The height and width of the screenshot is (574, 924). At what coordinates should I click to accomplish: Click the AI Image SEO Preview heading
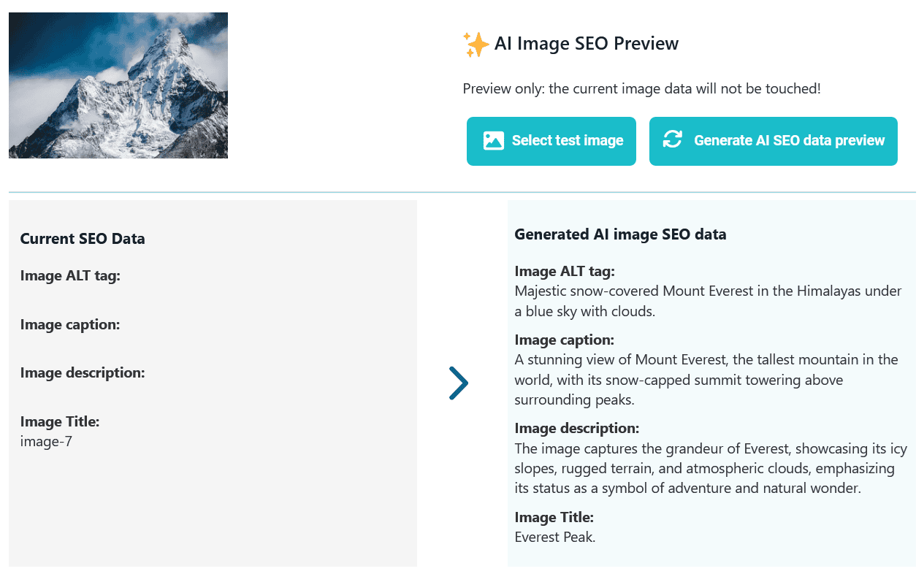586,44
